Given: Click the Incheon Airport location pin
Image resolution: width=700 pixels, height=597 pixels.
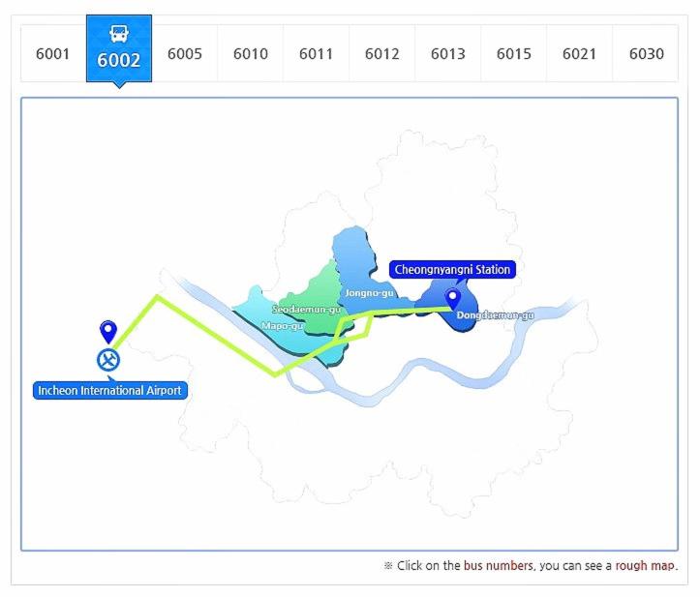Looking at the screenshot, I should tap(108, 332).
